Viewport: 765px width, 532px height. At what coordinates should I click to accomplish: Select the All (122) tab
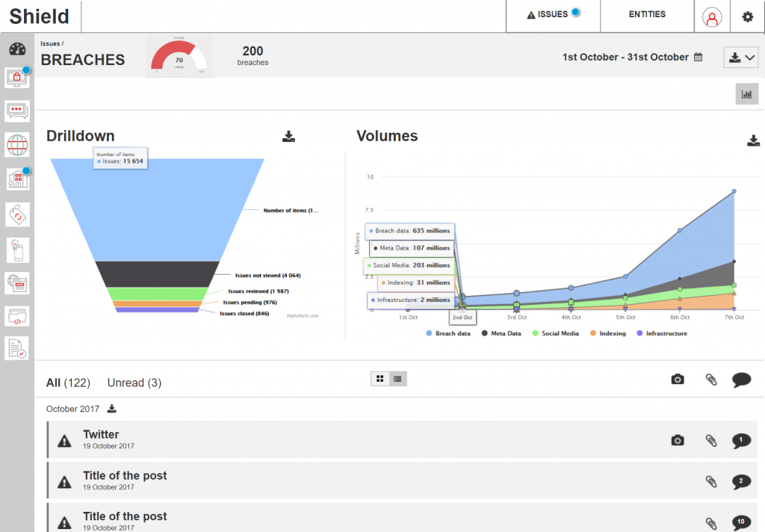68,383
